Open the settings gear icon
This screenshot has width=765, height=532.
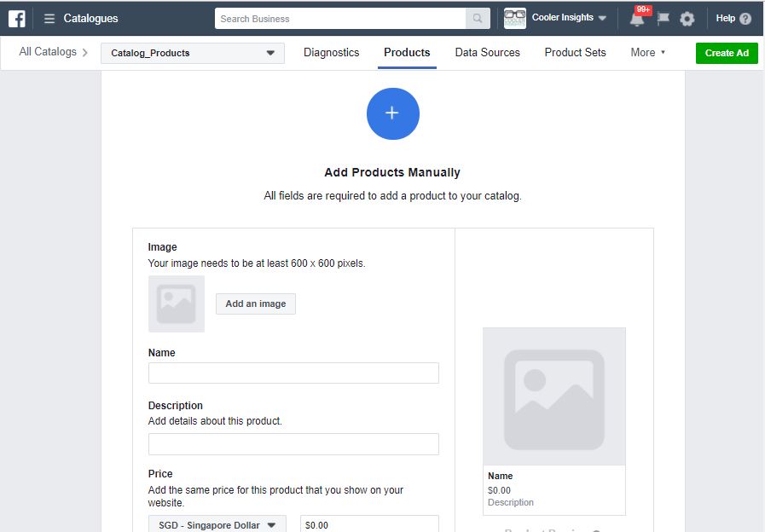687,19
